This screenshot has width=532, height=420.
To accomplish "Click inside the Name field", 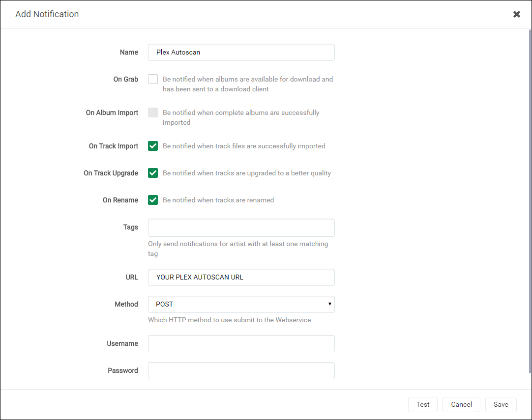I will [x=241, y=52].
